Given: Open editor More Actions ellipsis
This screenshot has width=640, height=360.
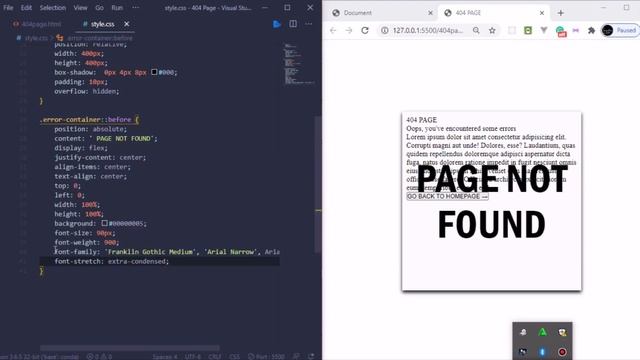Looking at the screenshot, I should coord(309,24).
